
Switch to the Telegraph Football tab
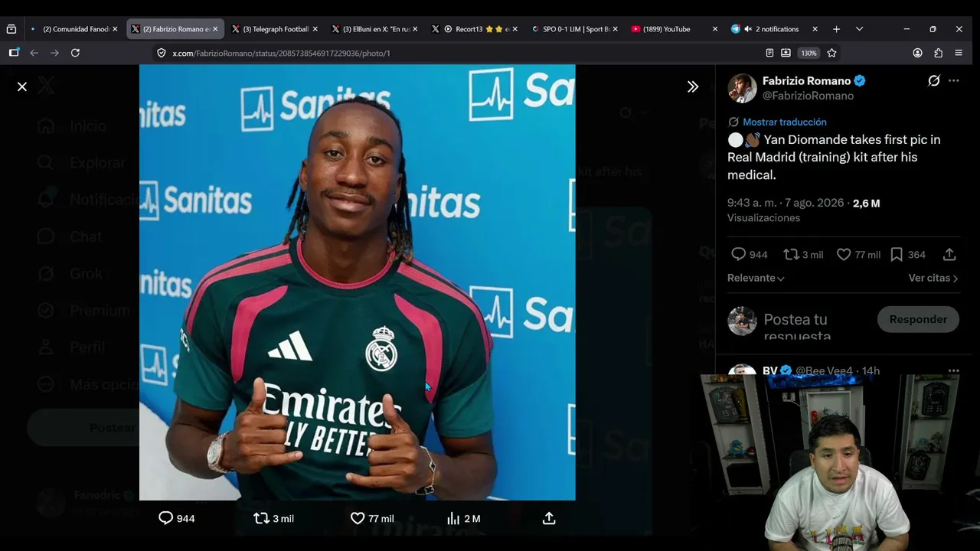[x=275, y=29]
